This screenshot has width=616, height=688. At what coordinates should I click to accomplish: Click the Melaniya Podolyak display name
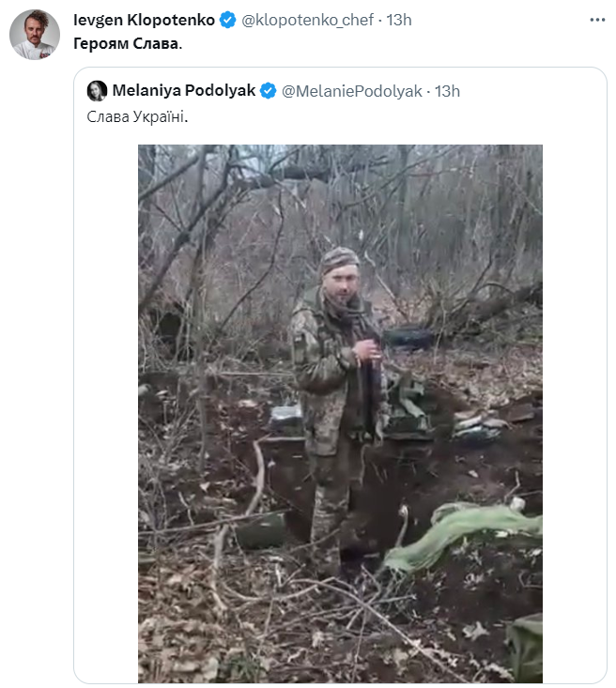(x=183, y=91)
